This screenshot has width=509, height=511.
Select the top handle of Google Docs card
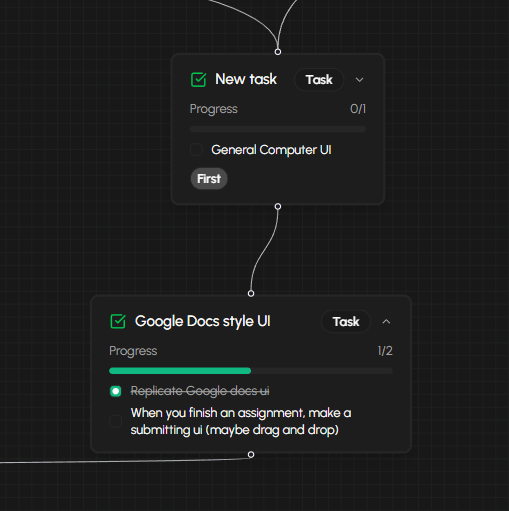251,293
